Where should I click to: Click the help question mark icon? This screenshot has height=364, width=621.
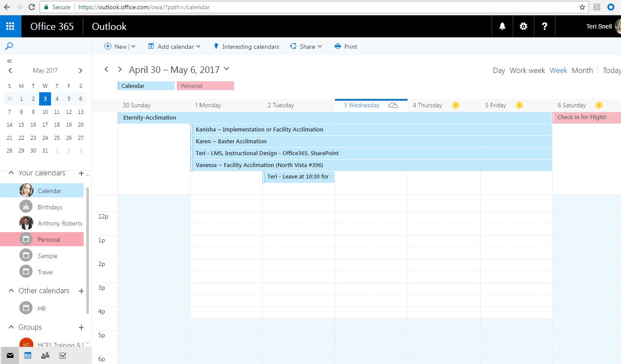(544, 26)
